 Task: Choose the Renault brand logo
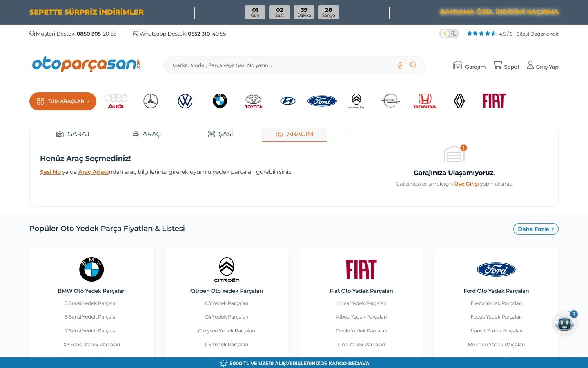pos(459,101)
